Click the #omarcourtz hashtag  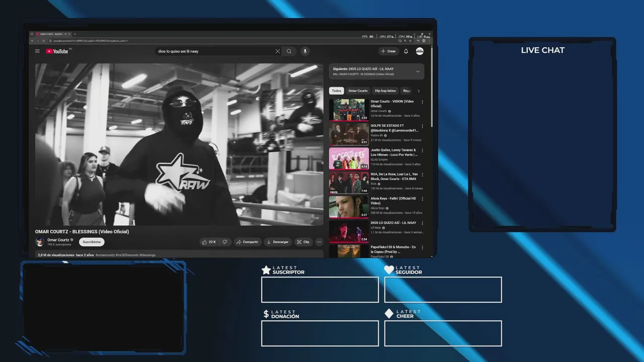pyautogui.click(x=105, y=255)
